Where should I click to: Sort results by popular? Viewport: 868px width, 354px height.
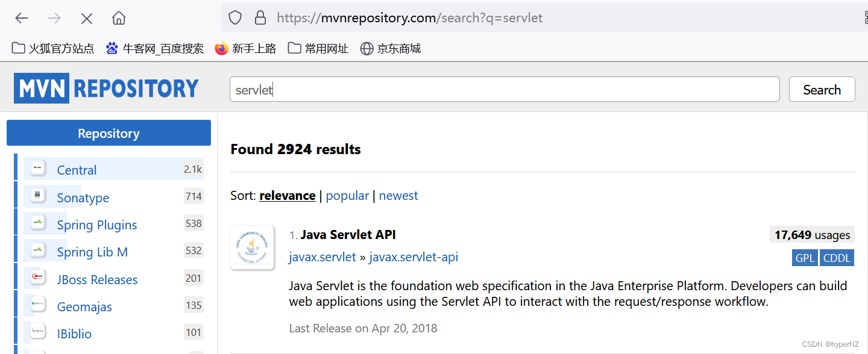pyautogui.click(x=347, y=196)
